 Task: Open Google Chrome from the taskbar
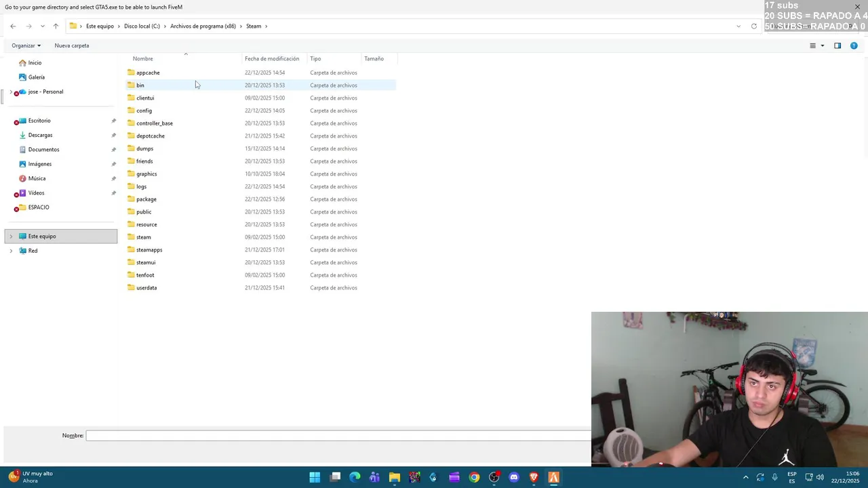coord(474,477)
